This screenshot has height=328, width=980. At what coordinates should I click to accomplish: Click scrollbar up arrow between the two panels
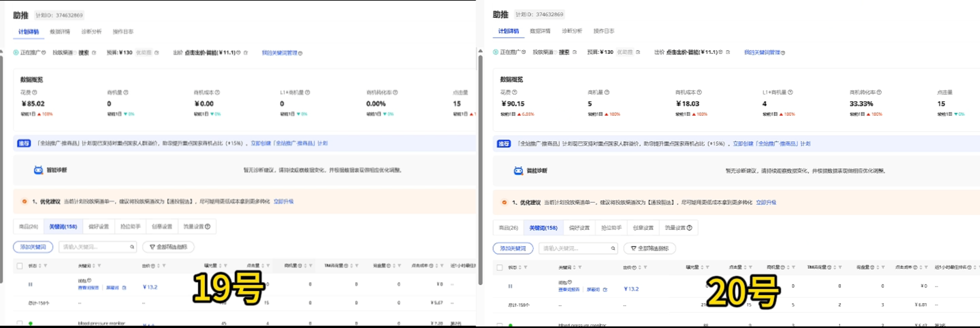tap(480, 51)
